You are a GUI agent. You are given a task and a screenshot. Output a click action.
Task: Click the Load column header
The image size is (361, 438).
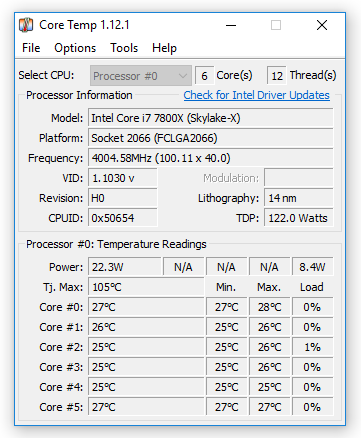pyautogui.click(x=312, y=287)
